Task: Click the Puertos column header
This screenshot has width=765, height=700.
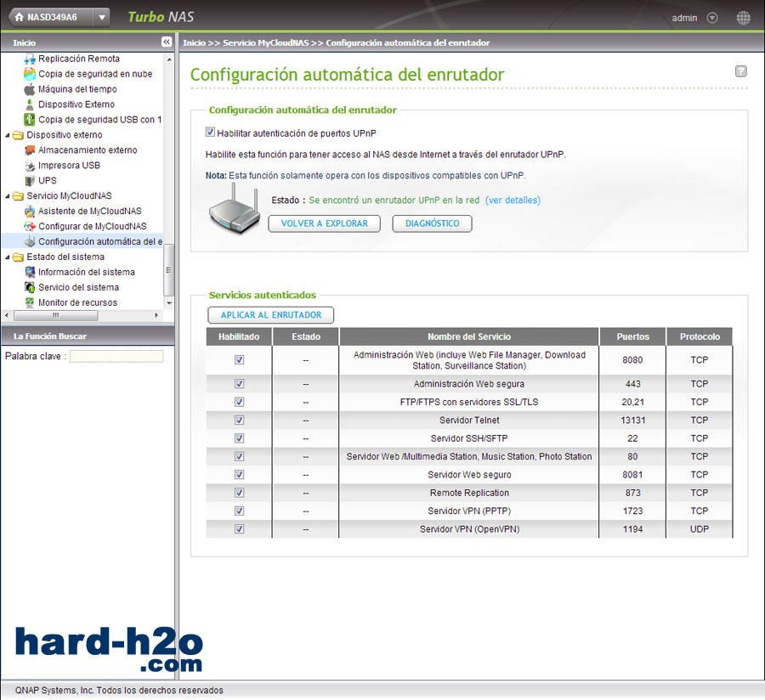Action: [632, 337]
